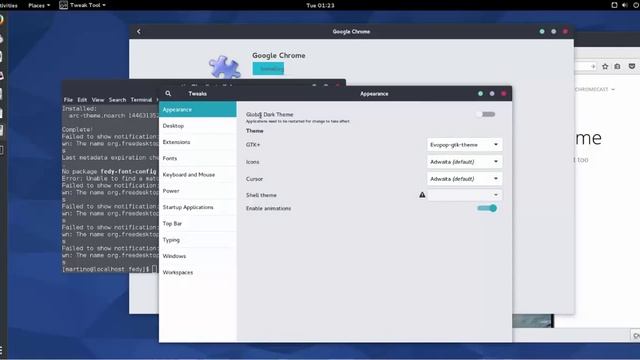
Task: Click the "Enable animations" label
Action: [x=269, y=208]
